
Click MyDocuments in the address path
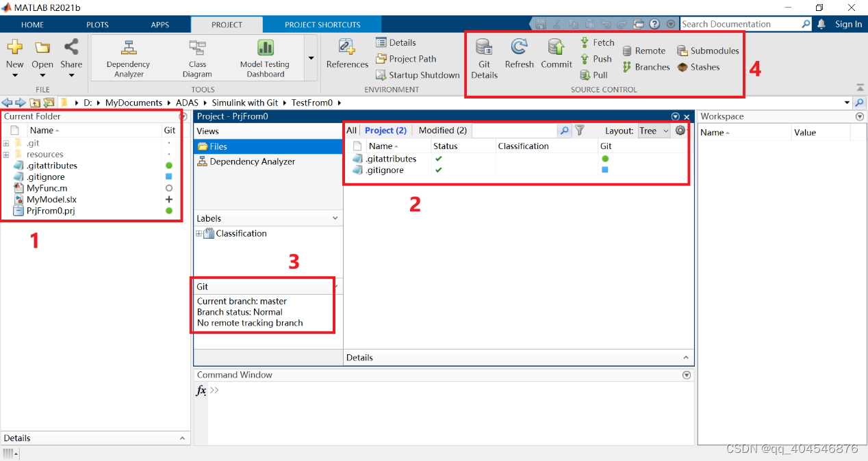tap(133, 103)
